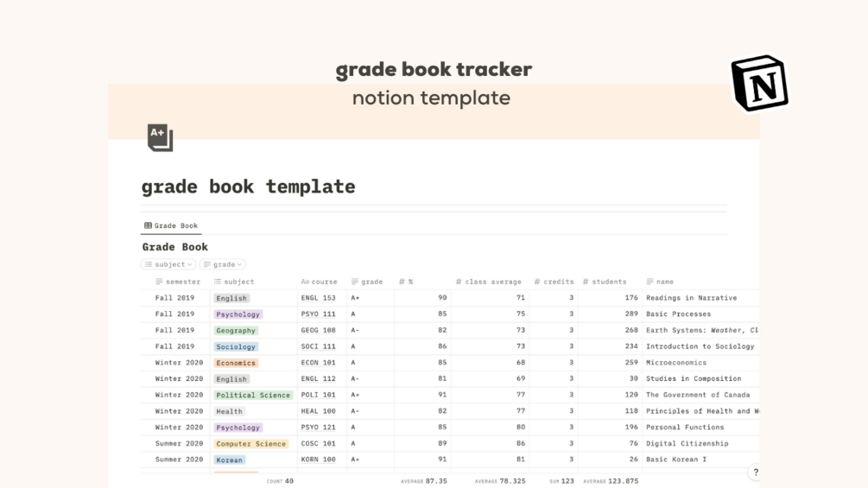Click the subject column list icon
Screen dimensions: 868x488
coord(218,282)
